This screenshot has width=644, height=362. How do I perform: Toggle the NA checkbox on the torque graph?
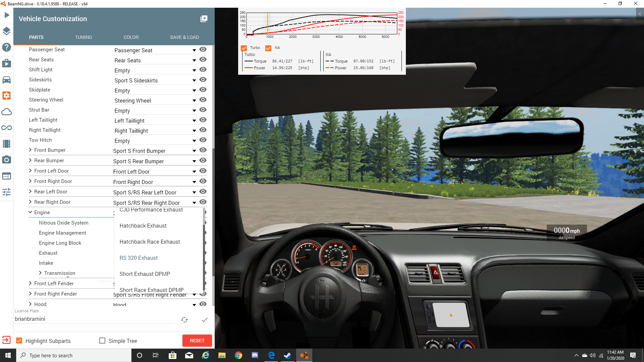(x=268, y=48)
